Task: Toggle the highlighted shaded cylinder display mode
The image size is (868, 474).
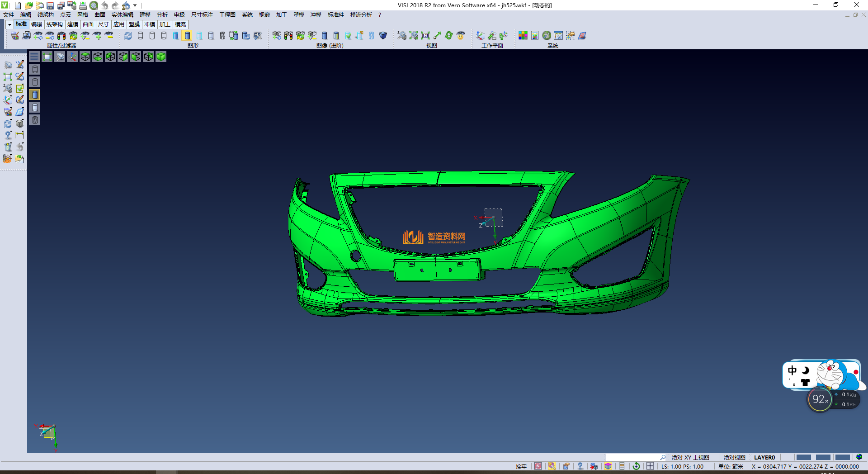Action: click(x=187, y=36)
